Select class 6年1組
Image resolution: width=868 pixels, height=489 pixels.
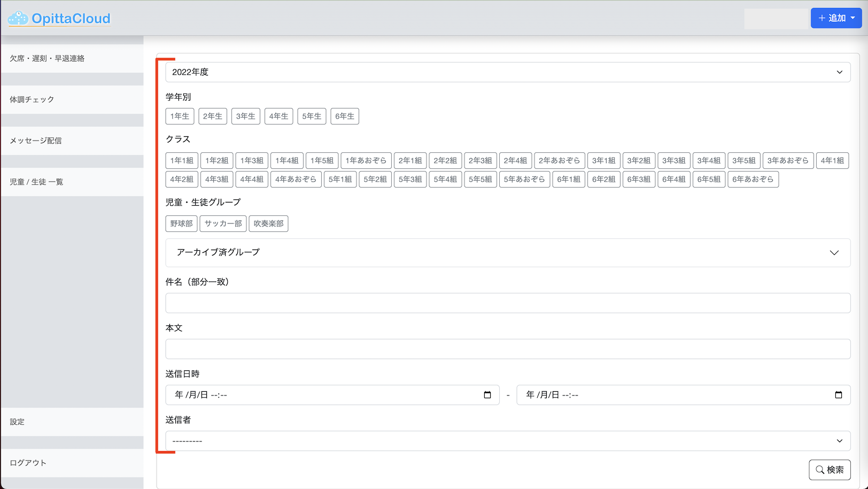point(569,179)
